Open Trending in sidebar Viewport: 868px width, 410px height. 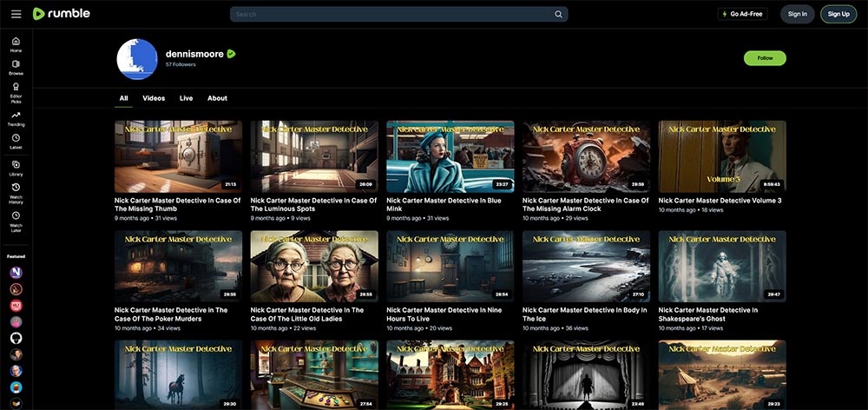tap(16, 118)
